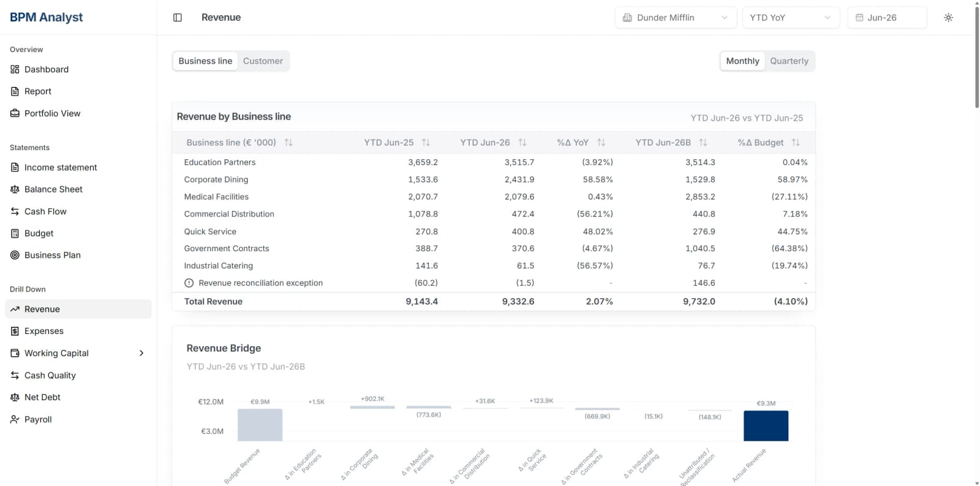Select Quarterly period toggle
Screen dimensions: 980x486
tap(789, 61)
